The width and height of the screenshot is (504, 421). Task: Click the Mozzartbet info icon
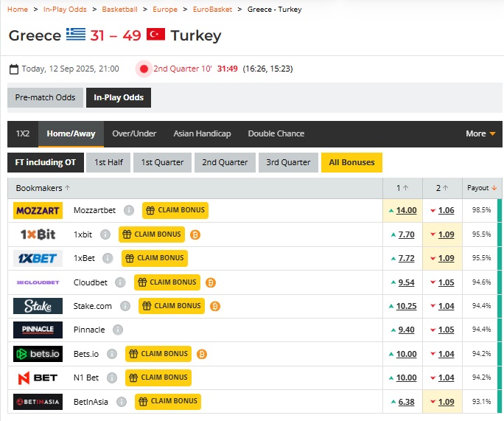tap(129, 210)
